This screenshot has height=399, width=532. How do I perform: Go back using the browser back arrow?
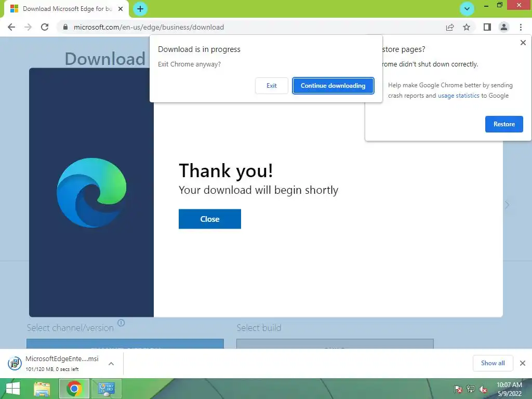pyautogui.click(x=11, y=27)
